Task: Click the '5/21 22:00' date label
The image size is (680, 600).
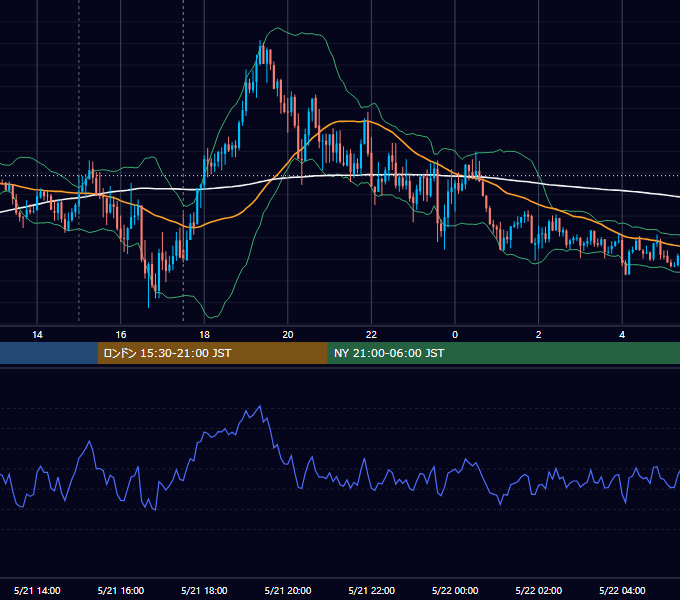Action: [372, 590]
